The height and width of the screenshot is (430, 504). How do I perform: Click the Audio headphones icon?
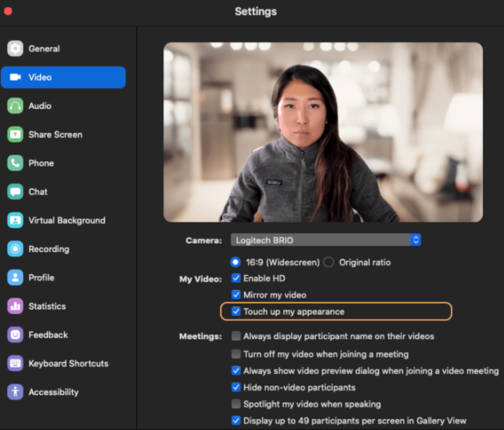point(15,106)
